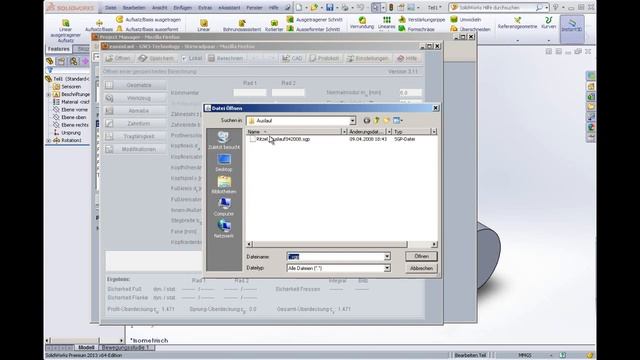The width and height of the screenshot is (640, 360).
Task: Open the Kurven tool
Action: 548,23
